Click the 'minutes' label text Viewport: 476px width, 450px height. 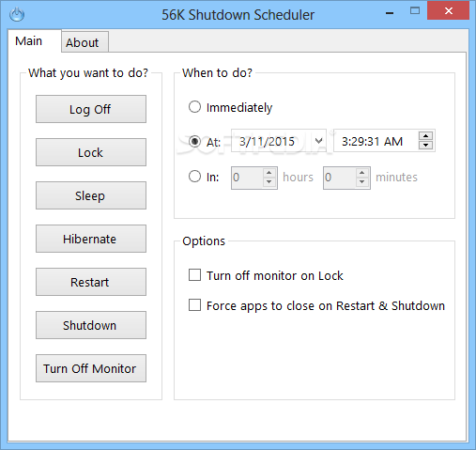click(x=396, y=178)
